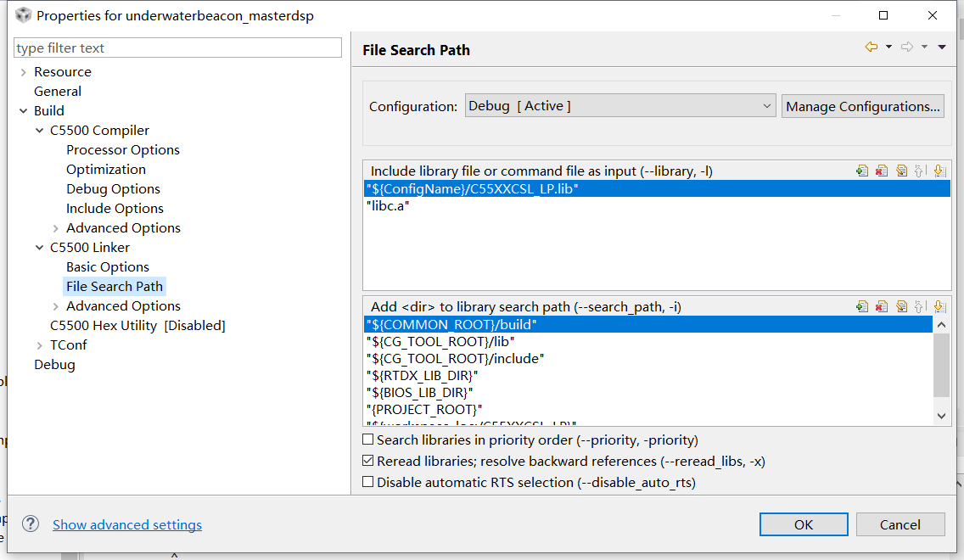Select Basic Options under C5500 Linker
Screen dimensions: 964x560
108,266
